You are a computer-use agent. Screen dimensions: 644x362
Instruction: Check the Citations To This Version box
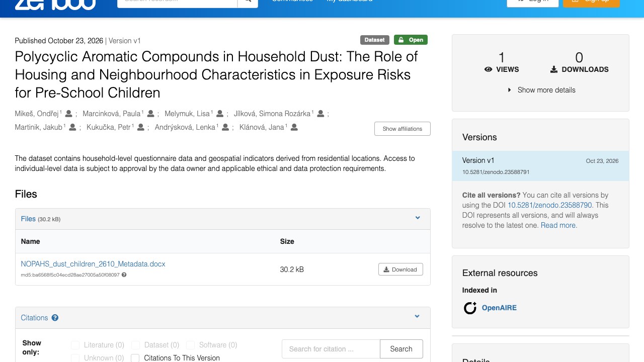pyautogui.click(x=135, y=358)
